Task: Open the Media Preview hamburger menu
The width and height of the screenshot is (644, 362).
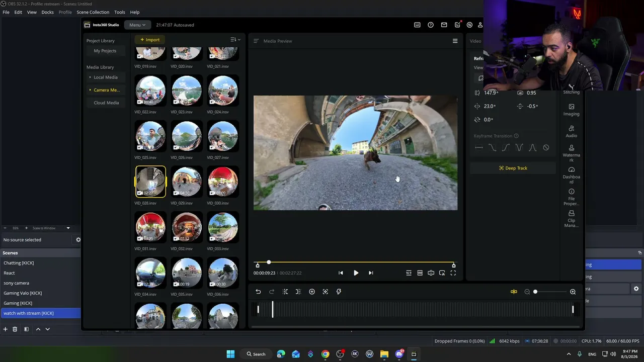Action: coord(455,41)
